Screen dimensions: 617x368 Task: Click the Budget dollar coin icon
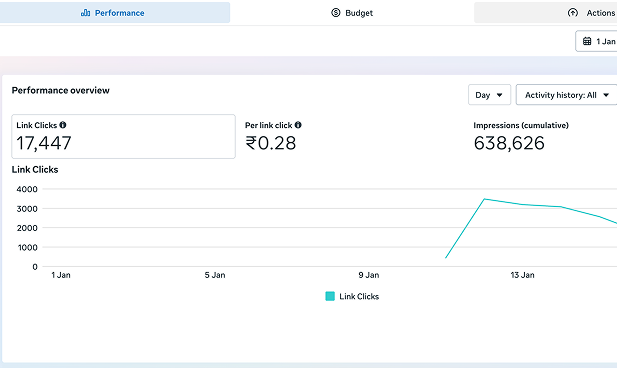tap(336, 13)
